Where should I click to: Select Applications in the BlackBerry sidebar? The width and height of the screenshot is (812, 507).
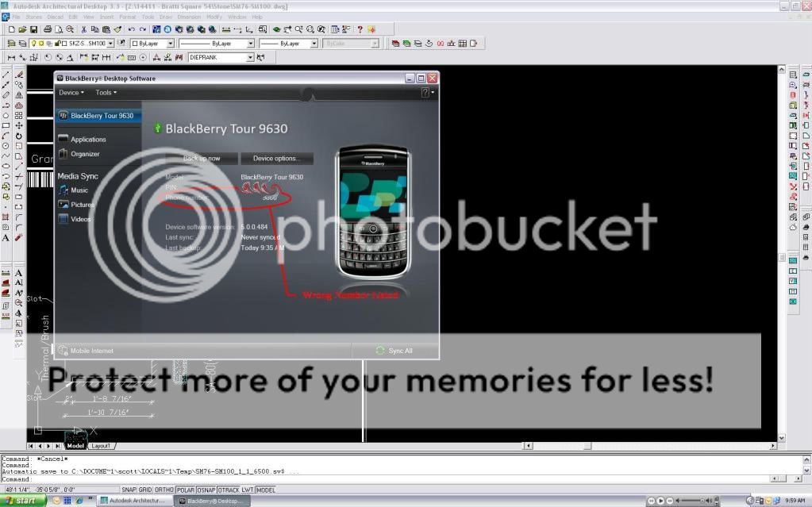click(x=87, y=140)
